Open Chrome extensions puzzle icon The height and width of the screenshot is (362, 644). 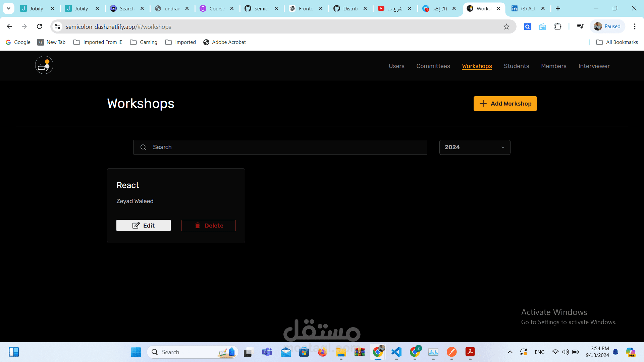(558, 26)
